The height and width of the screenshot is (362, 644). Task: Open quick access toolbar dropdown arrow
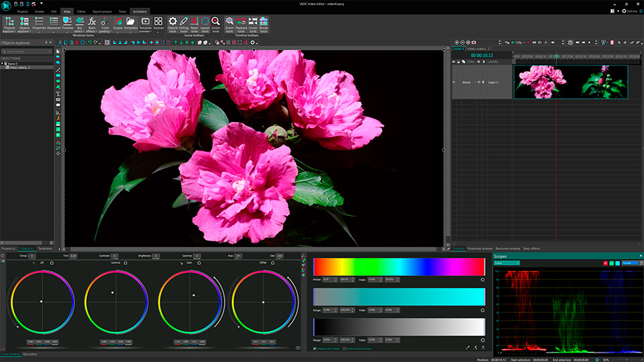coord(42,4)
